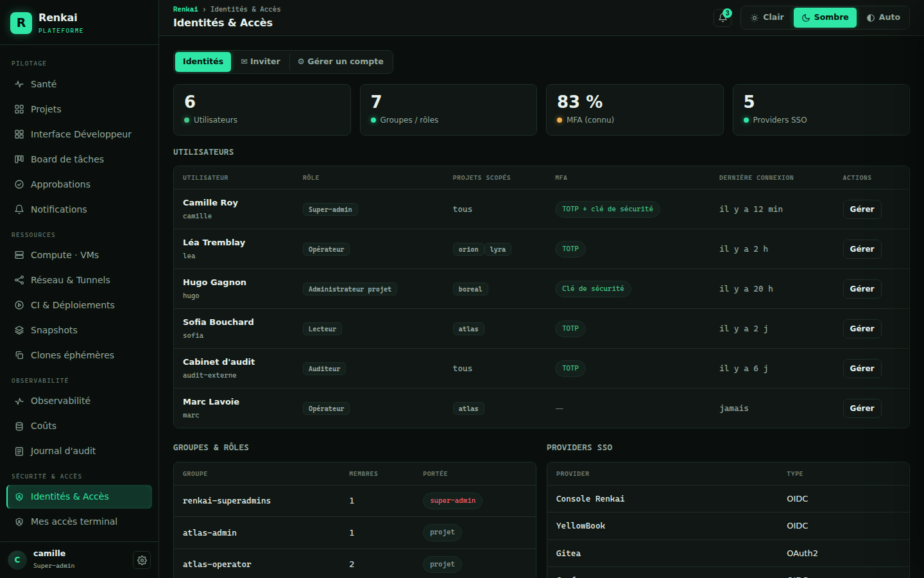
Task: Switch theme to Clair
Action: 767,17
